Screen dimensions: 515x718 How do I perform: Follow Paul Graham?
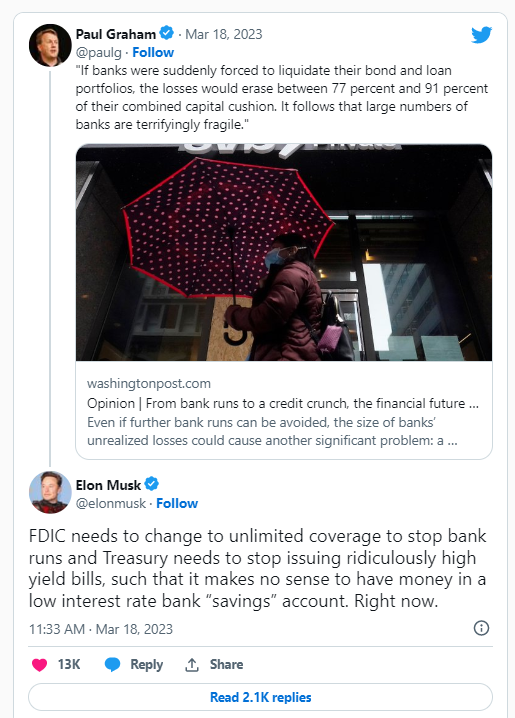[153, 52]
